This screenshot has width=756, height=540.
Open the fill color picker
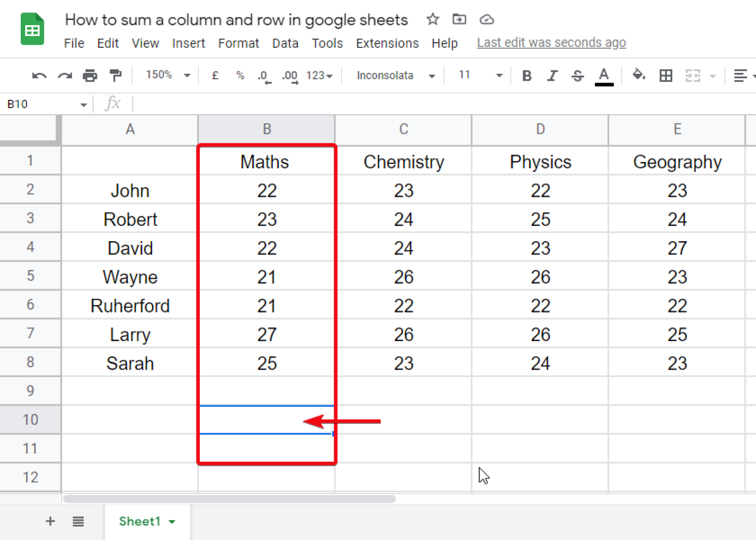click(x=639, y=75)
